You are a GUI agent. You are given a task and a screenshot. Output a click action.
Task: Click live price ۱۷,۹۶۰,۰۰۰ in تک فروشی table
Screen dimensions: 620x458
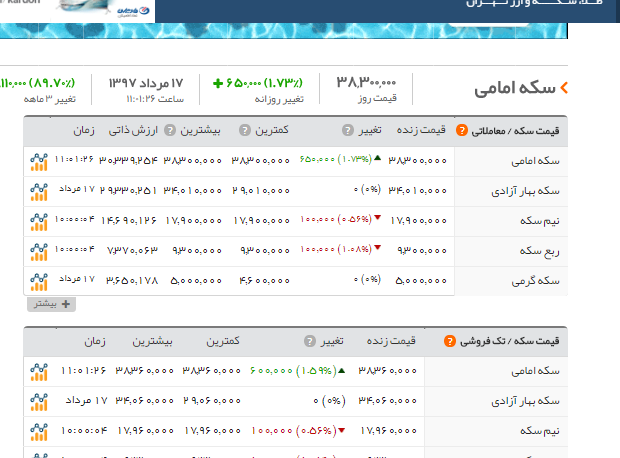pos(389,431)
